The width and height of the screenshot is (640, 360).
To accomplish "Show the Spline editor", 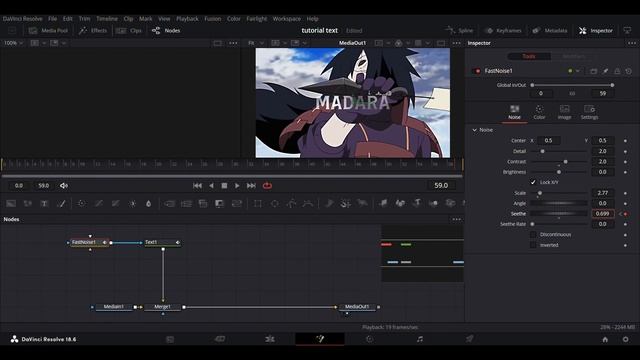I will coord(460,31).
